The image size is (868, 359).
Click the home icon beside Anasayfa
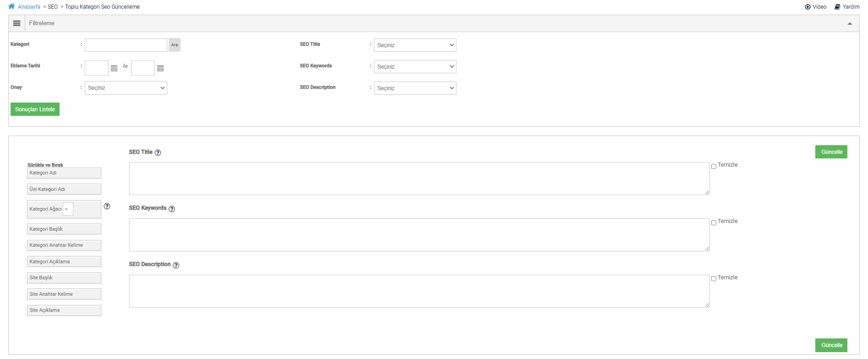click(11, 6)
